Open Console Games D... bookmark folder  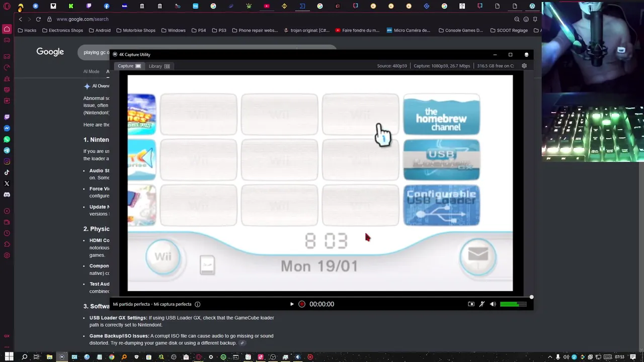[460, 30]
